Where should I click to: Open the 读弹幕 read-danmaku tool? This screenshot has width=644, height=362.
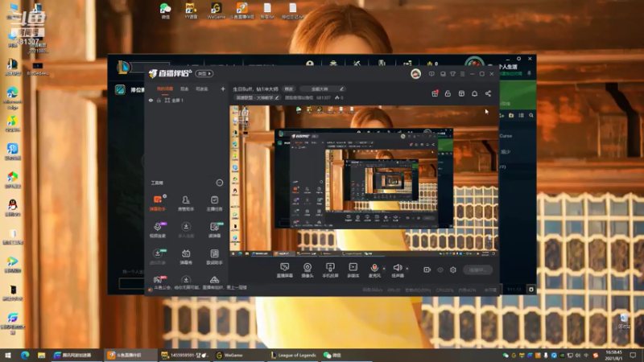point(214,230)
